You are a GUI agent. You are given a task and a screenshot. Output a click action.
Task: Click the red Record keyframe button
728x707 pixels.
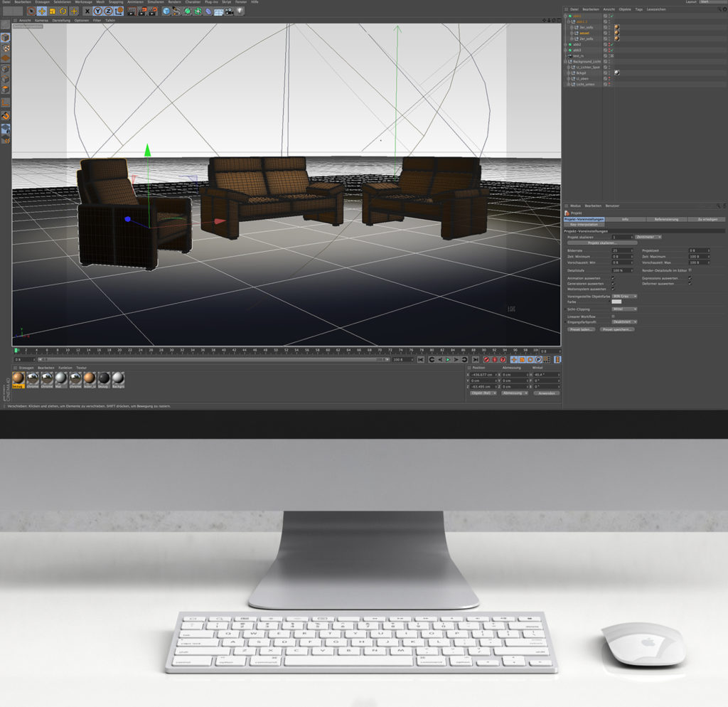tap(486, 360)
